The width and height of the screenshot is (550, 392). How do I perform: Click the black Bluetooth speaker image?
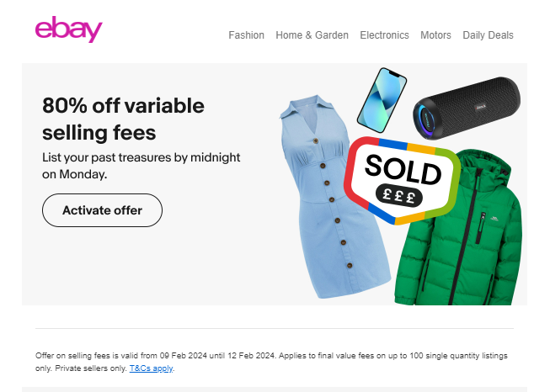(467, 108)
